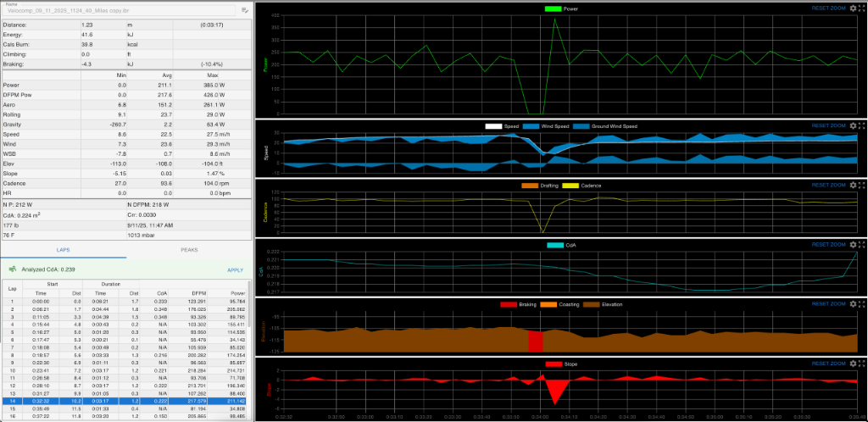Open settings gear on Cadence chart
Image resolution: width=868 pixels, height=422 pixels.
853,185
